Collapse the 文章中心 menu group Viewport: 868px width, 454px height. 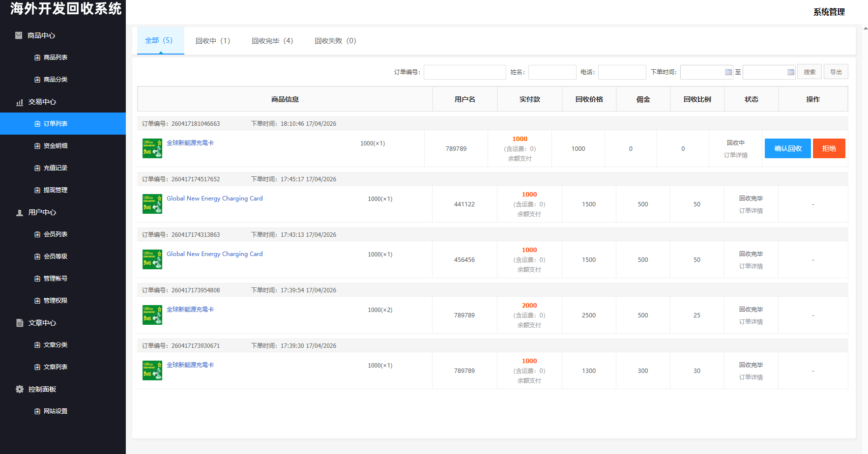[x=42, y=323]
